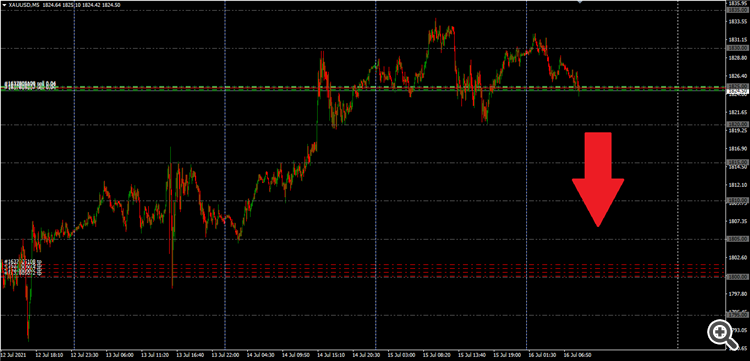Click the 14 Jul 04:30 time label
The image size is (750, 361).
(260, 356)
